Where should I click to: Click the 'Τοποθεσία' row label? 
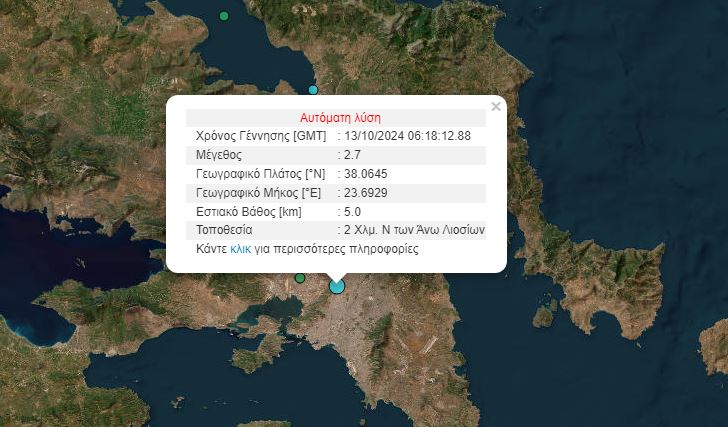(224, 230)
